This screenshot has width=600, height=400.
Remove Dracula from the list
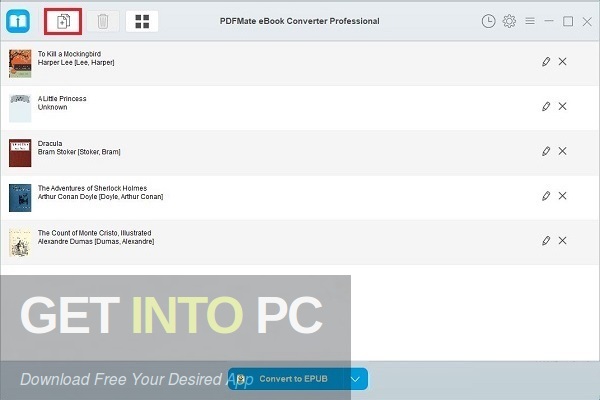pos(562,151)
